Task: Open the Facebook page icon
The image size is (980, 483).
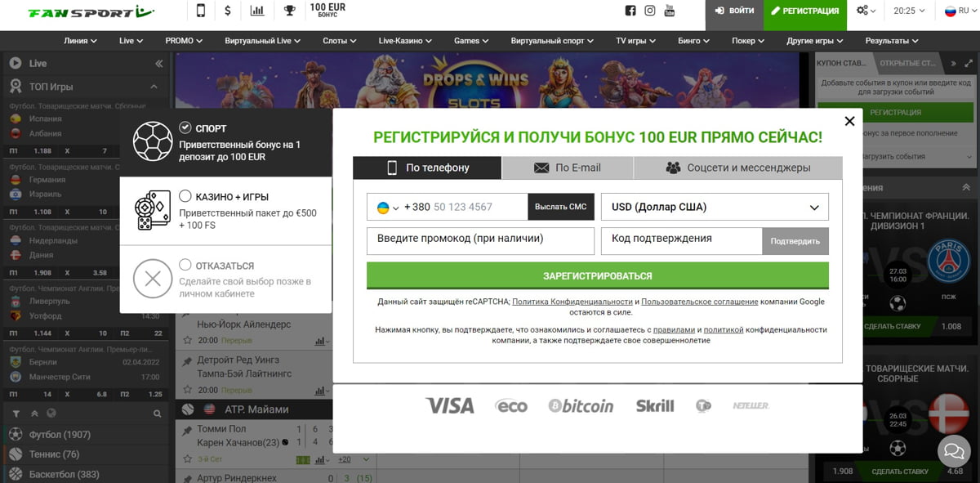Action: [630, 11]
